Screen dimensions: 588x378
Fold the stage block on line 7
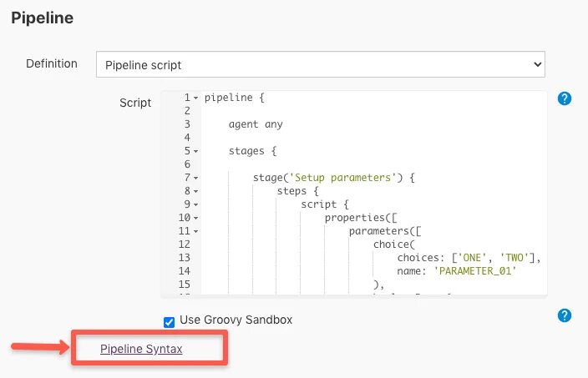(x=195, y=179)
